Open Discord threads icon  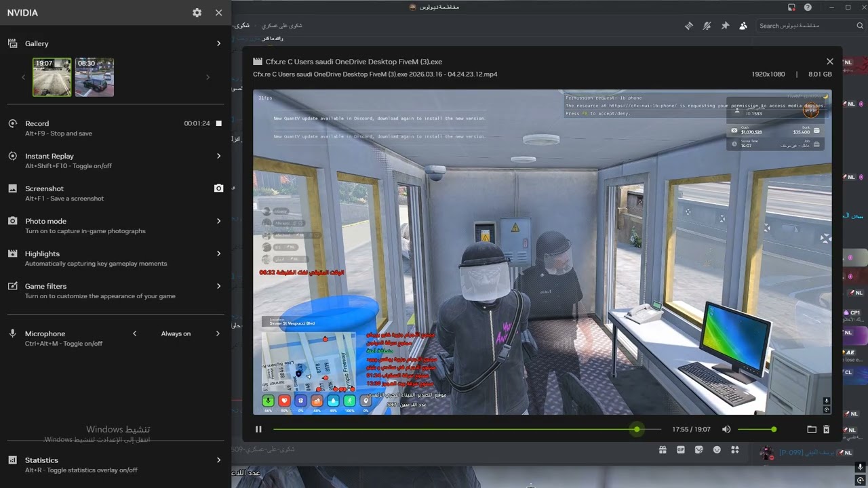(x=689, y=26)
